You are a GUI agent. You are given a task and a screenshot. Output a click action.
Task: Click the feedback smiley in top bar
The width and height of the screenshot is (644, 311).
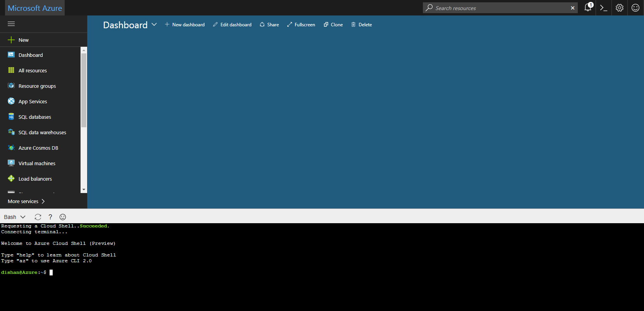coord(635,8)
